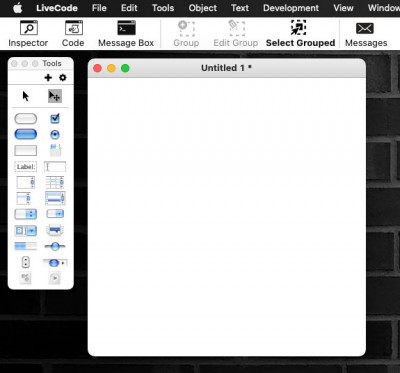Select the Edit pointer tool
Image resolution: width=400 pixels, height=373 pixels.
pyautogui.click(x=55, y=96)
